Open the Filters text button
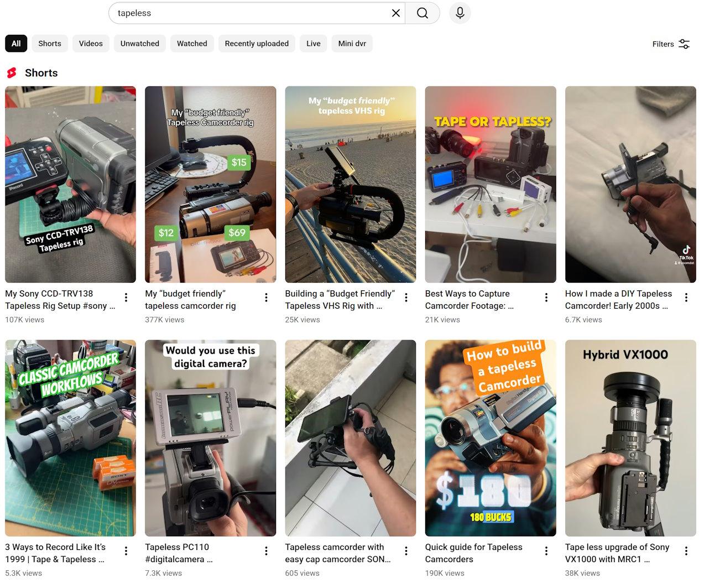The image size is (704, 588). (663, 44)
